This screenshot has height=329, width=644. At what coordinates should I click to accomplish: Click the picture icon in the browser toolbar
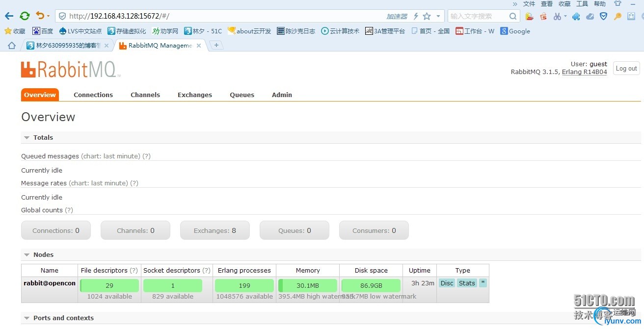click(x=529, y=16)
